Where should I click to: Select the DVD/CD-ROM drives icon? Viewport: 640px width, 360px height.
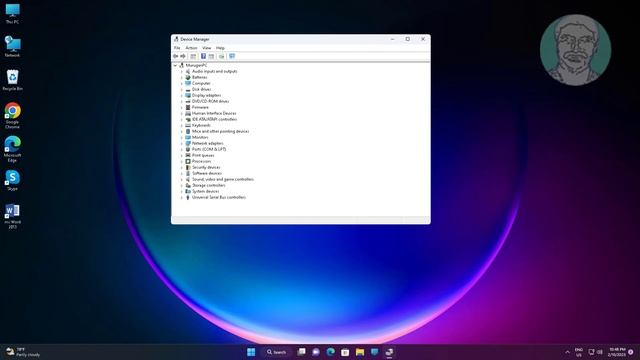point(188,101)
